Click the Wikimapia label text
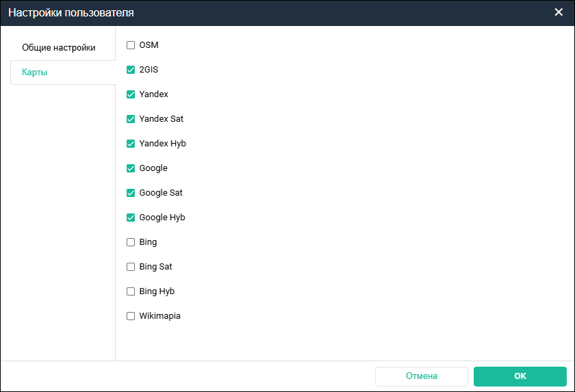Screen dimensions: 575x392 pos(159,316)
